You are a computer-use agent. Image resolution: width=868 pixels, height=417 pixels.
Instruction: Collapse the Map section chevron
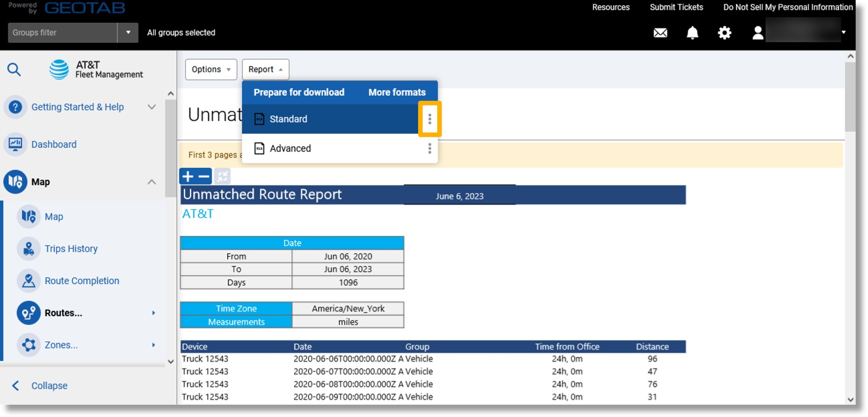click(152, 182)
